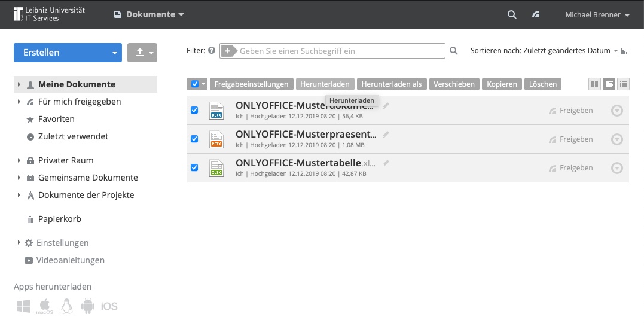The width and height of the screenshot is (644, 326).
Task: Open the PPTX file icon of Musterpraesentation
Action: click(216, 139)
